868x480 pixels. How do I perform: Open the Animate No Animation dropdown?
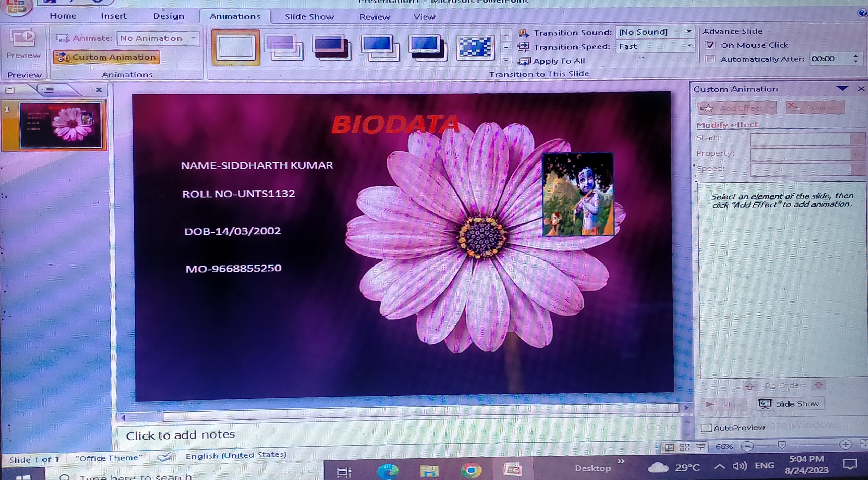click(x=194, y=38)
